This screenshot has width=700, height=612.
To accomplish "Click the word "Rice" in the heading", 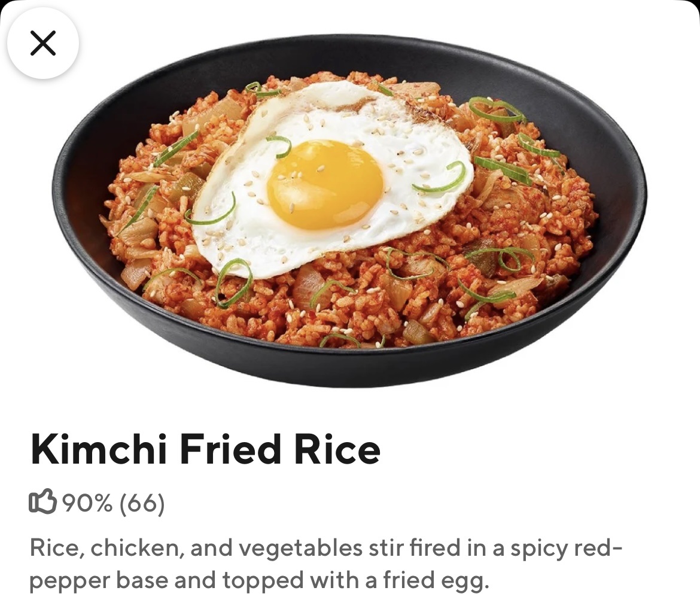I will click(337, 449).
